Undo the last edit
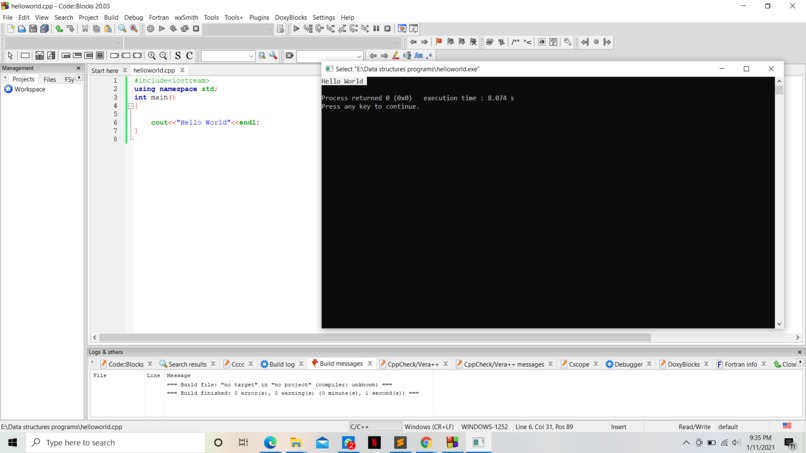The height and width of the screenshot is (453, 806). (x=59, y=29)
